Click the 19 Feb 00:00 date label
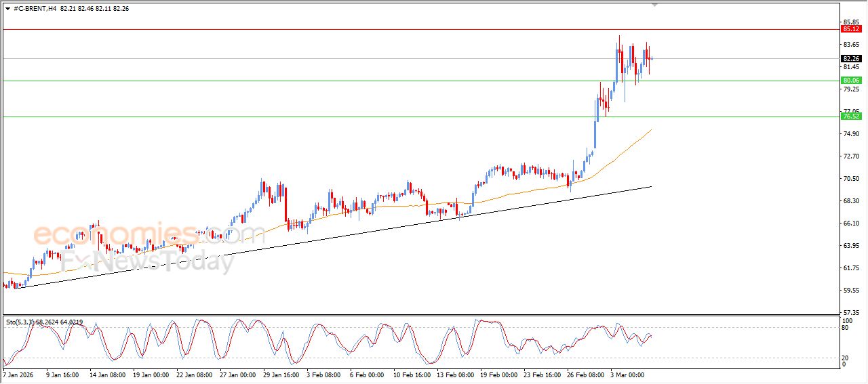The width and height of the screenshot is (868, 384). click(500, 374)
